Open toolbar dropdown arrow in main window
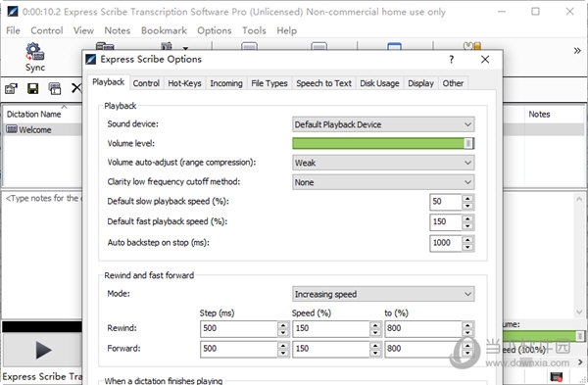This screenshot has height=385, width=588. click(x=185, y=48)
